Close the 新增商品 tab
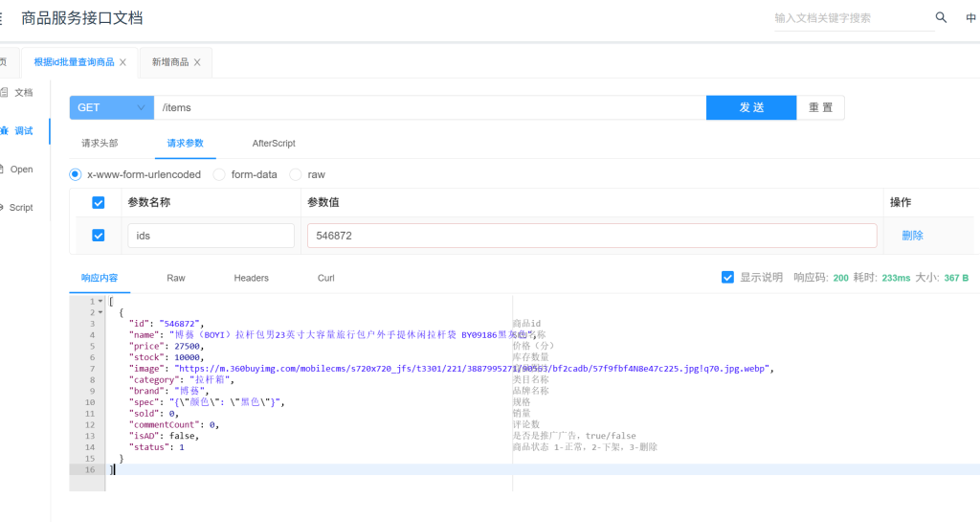 pos(197,62)
